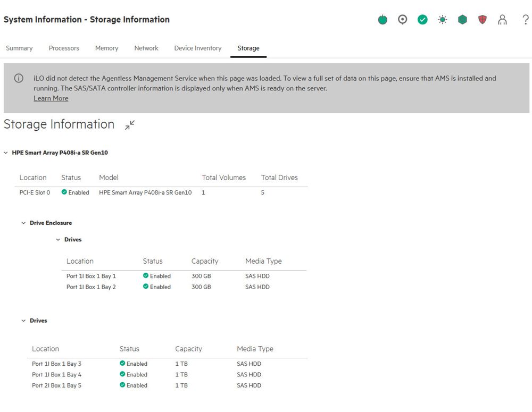Click the Bay 3 Enabled status icon
532x412 pixels.
122,363
